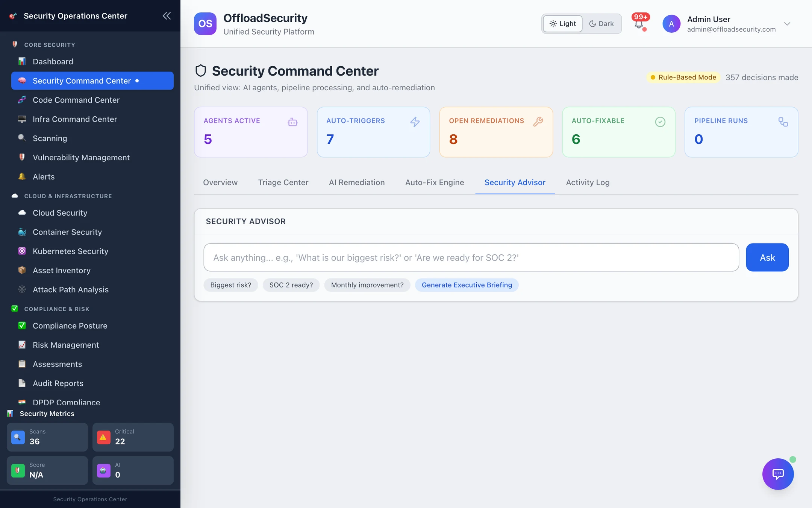Open DPDP Compliance in sidebar
812x508 pixels.
pos(92,401)
